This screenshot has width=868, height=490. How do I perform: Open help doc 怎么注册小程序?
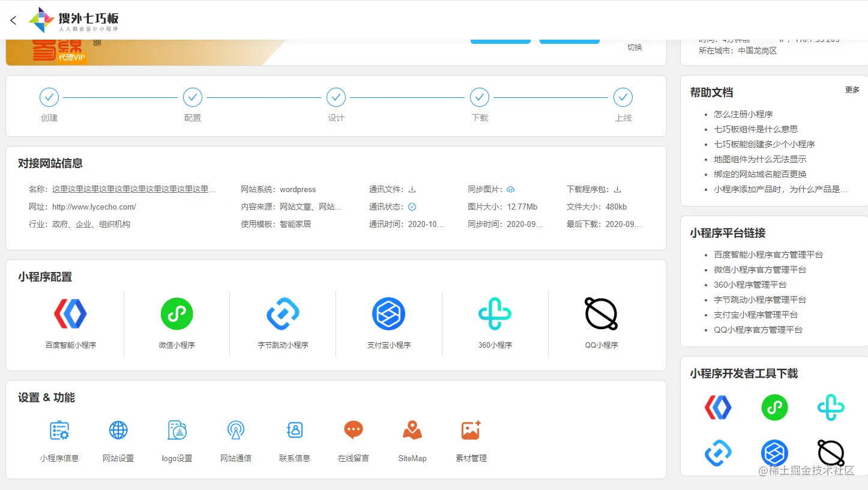tap(743, 114)
